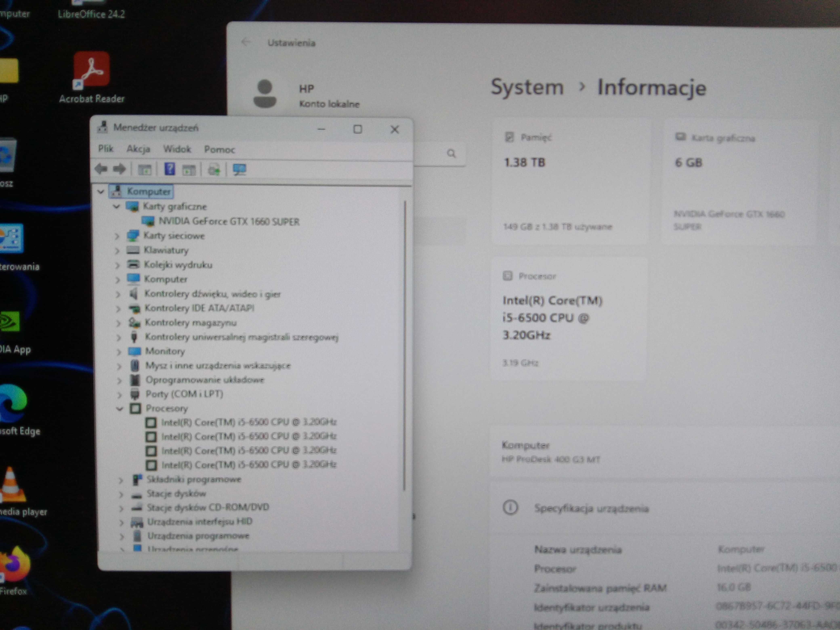Select Składniki programowe in the tree
The width and height of the screenshot is (840, 630).
click(194, 479)
